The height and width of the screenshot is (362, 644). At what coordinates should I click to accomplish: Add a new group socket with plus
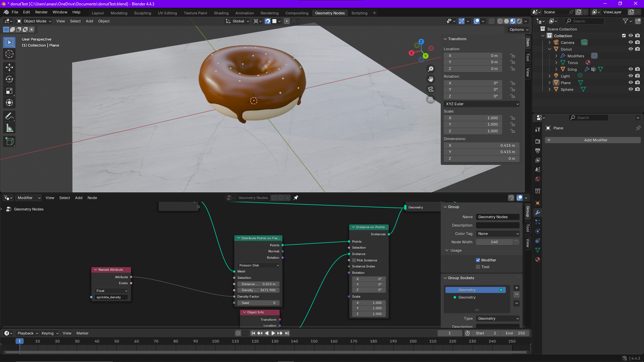pyautogui.click(x=517, y=288)
